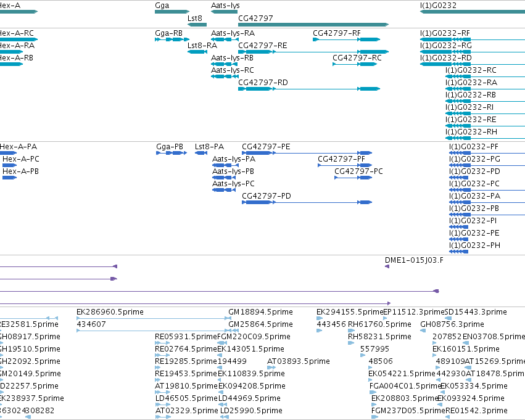
Task: Select protein l(1)G0232-PF
Action: (x=487, y=153)
